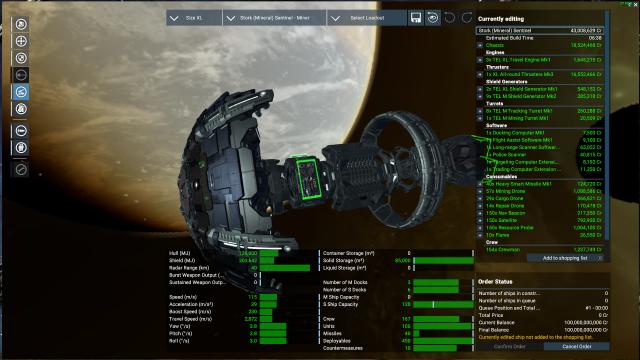
Task: Open the Size XL dropdown
Action: tap(194, 18)
